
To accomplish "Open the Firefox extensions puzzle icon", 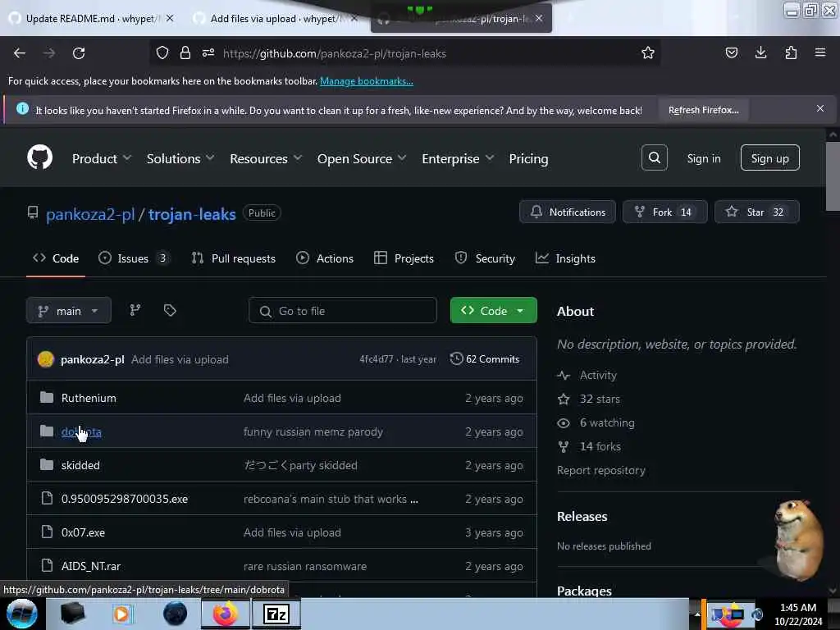I will pyautogui.click(x=791, y=52).
